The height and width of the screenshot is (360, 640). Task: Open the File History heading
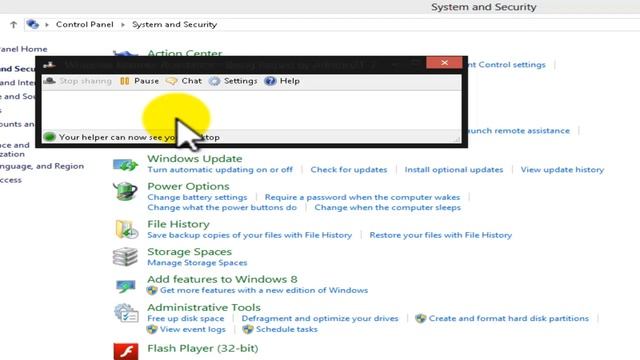coord(178,224)
